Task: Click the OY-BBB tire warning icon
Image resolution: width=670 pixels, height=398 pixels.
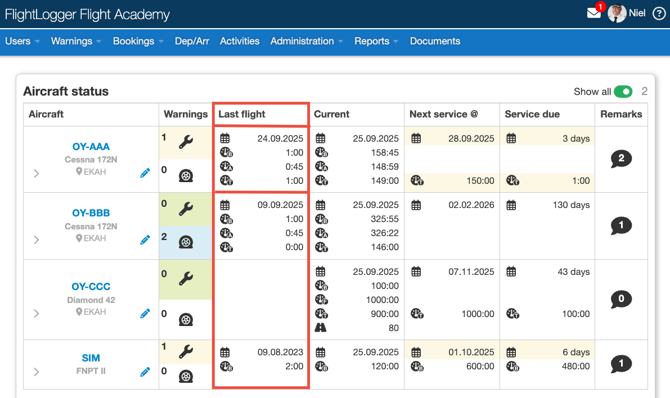Action: [x=186, y=242]
